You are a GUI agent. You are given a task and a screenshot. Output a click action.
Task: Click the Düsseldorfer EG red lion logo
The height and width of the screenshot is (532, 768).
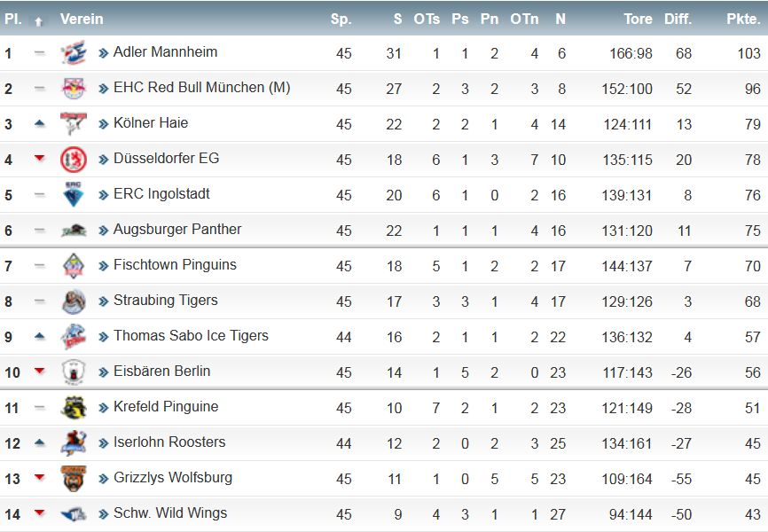click(x=74, y=160)
